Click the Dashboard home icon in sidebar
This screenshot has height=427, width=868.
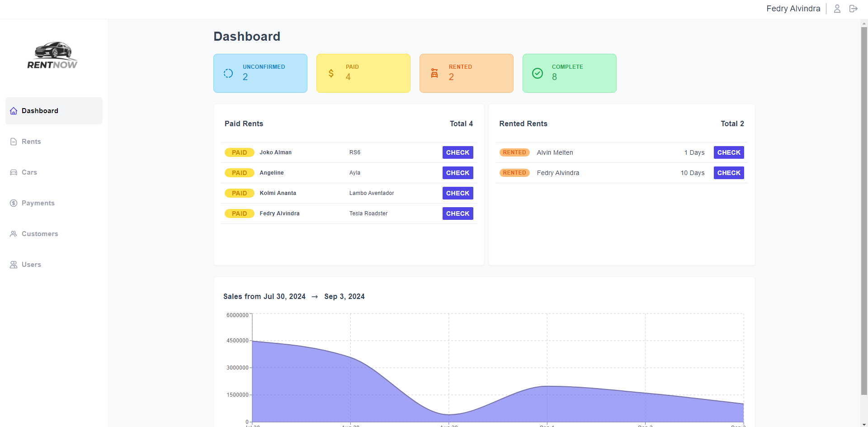click(14, 111)
